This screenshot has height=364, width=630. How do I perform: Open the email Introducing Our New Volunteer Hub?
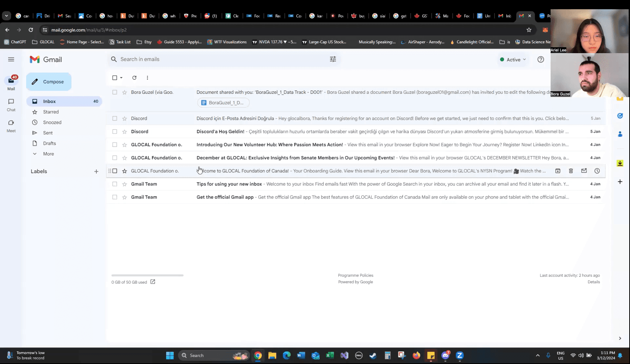coord(356,145)
